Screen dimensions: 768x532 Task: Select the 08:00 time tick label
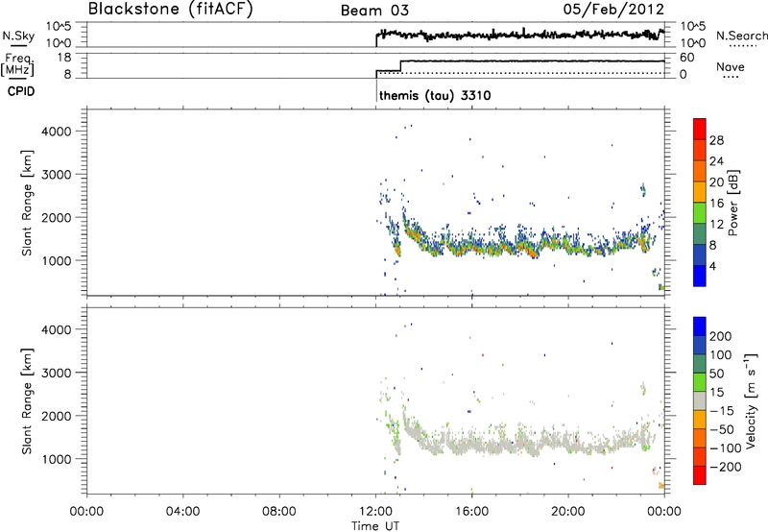(x=278, y=512)
